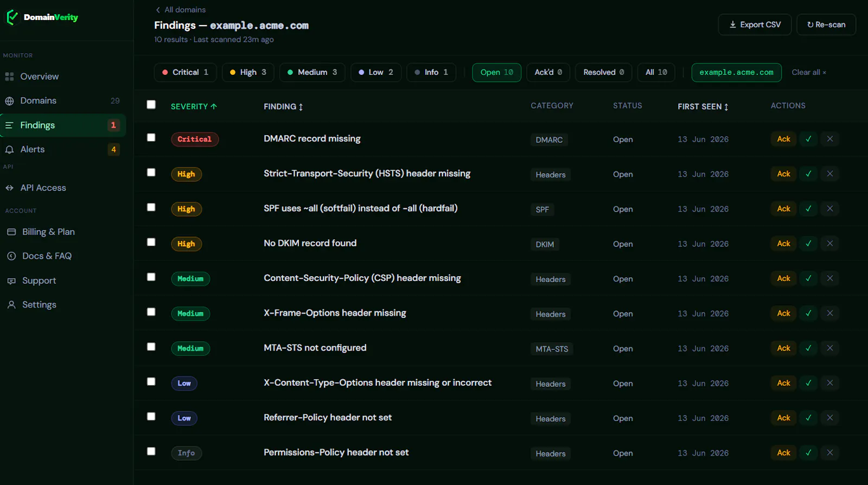Screen dimensions: 868x485
Task: Dismiss X-Frame-Options finding with X
Action: (830, 313)
